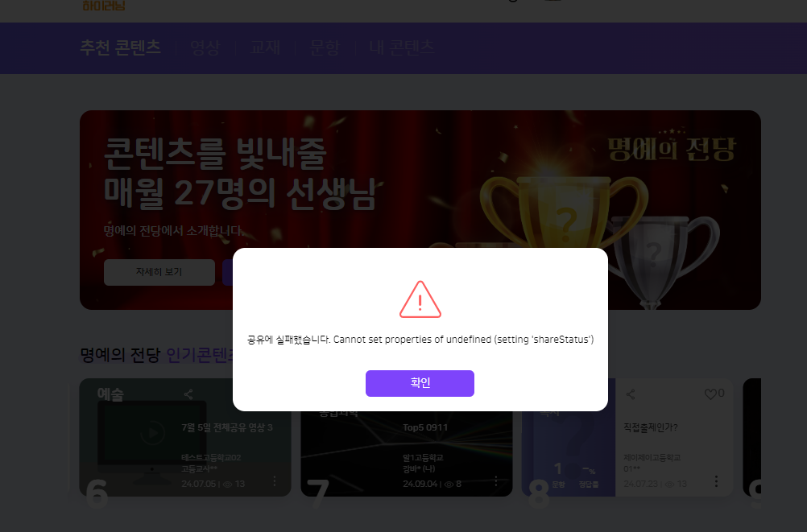Screen dimensions: 807x532
Task: Go to the 내 콘텐츠 tab
Action: [401, 47]
